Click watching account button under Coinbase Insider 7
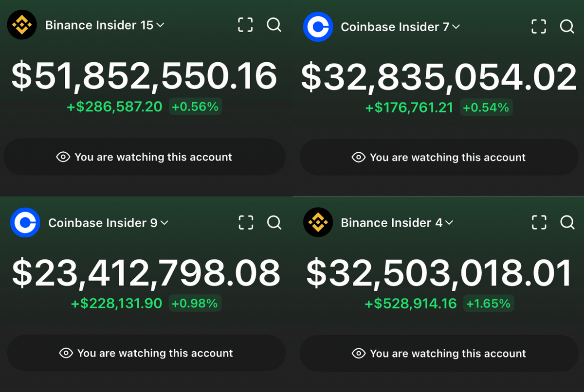This screenshot has height=392, width=584. [439, 157]
